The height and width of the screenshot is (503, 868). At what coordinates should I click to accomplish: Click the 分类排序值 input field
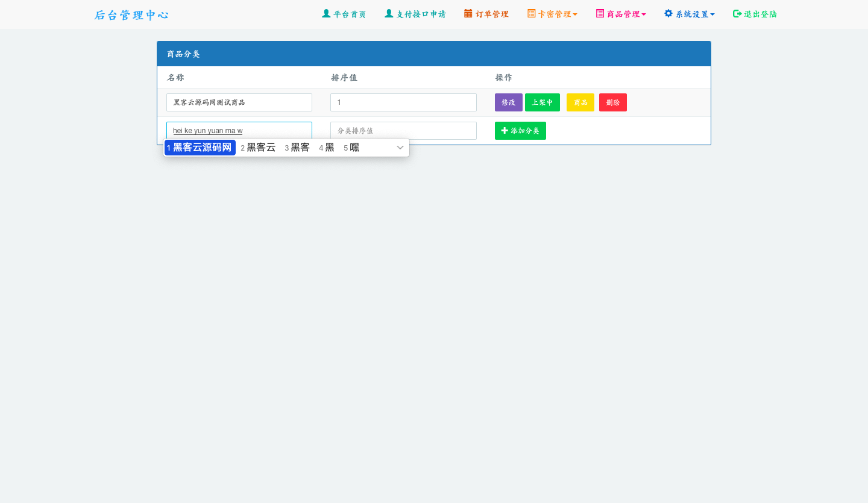pyautogui.click(x=403, y=131)
